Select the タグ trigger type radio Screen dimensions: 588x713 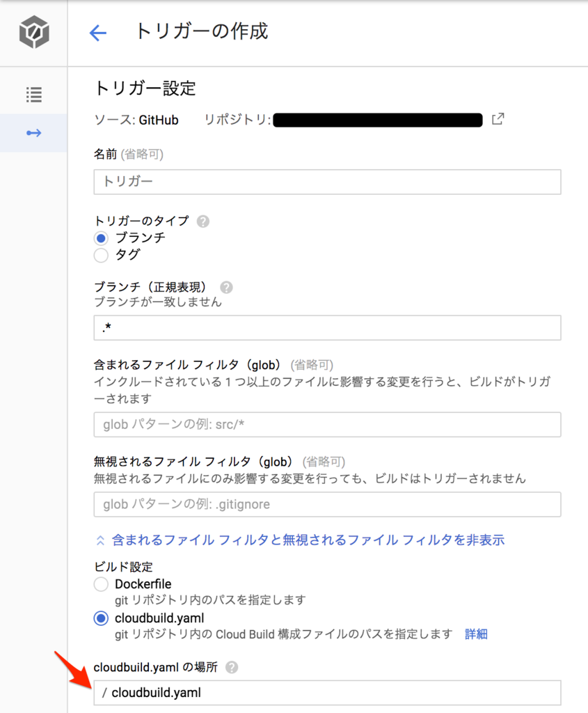[100, 256]
